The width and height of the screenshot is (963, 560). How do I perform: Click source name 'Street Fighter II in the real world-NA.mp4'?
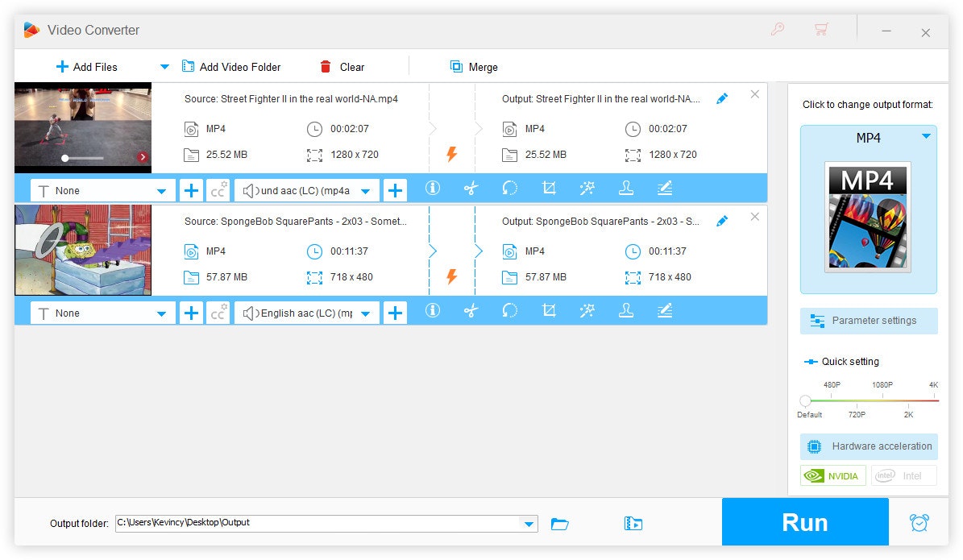(309, 99)
